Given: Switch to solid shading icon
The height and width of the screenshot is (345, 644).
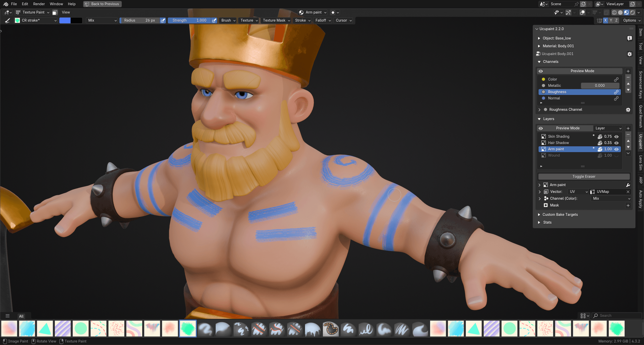Looking at the screenshot, I should point(620,12).
